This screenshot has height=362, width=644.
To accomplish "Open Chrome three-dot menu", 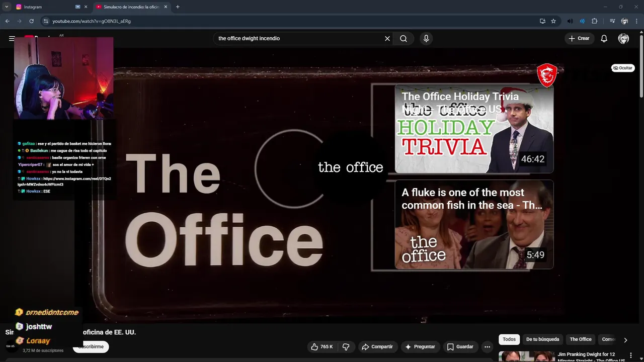I will pyautogui.click(x=636, y=21).
